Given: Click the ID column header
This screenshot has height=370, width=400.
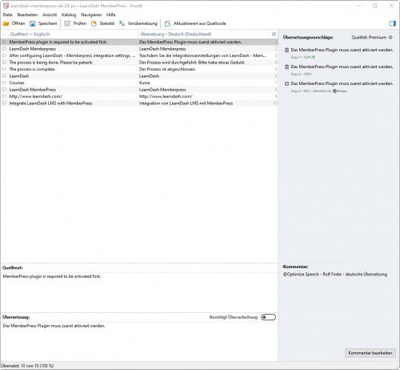Looking at the screenshot, I should tap(273, 34).
